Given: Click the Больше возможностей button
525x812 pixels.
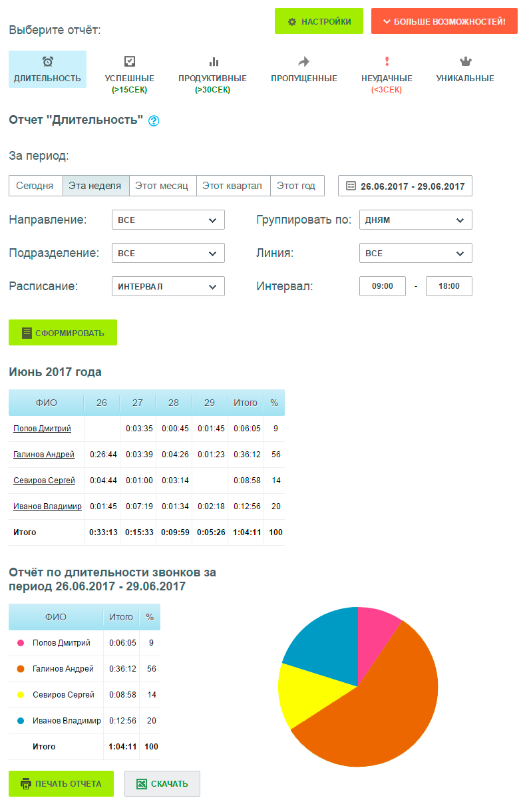Looking at the screenshot, I should click(x=444, y=21).
